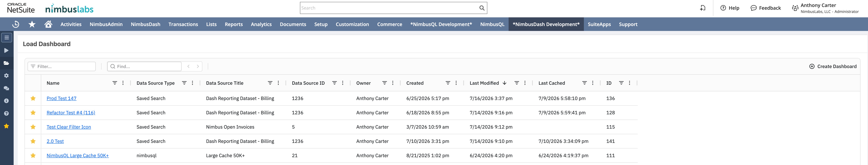Open the Created column kebab menu
Image resolution: width=868 pixels, height=165 pixels.
(x=456, y=83)
